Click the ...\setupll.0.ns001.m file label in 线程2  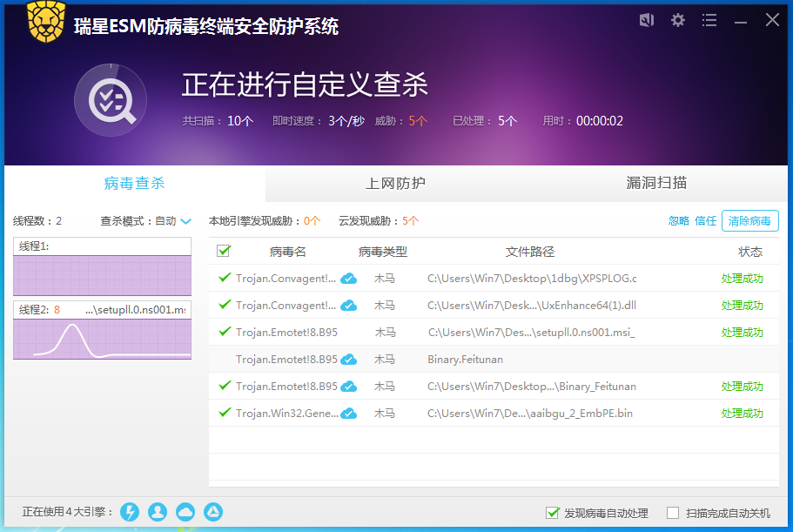pos(136,310)
